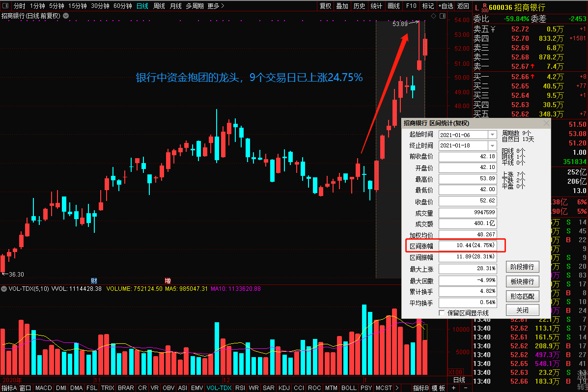Viewport: 588px width, 392px height.
Task: Click the 卖一 price 52.67
Action: point(520,66)
